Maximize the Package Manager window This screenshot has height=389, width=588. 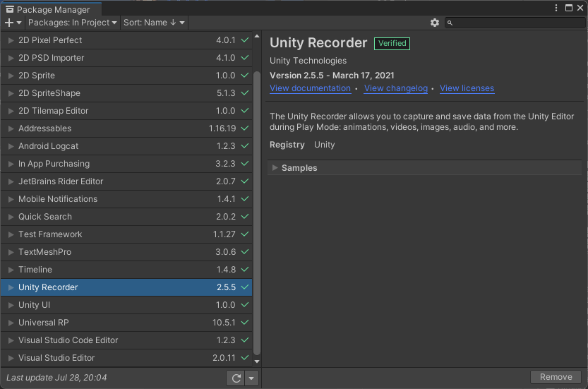coord(569,8)
